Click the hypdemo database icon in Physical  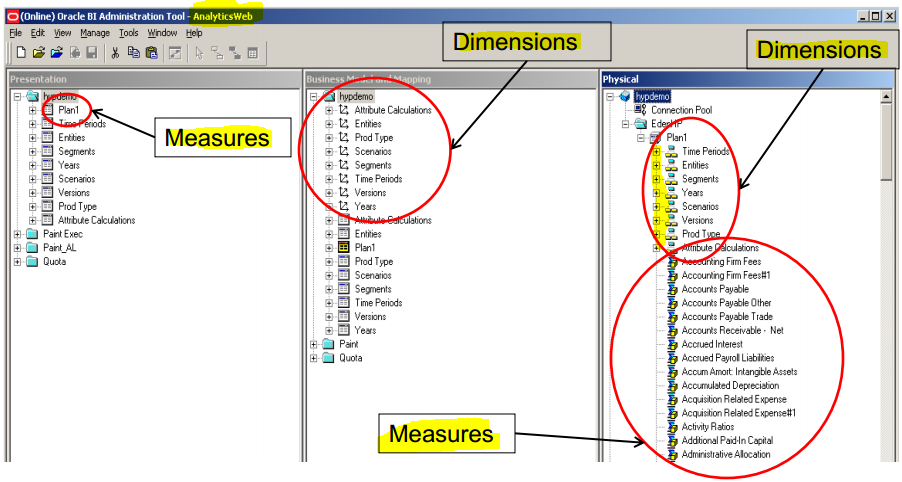pos(625,97)
